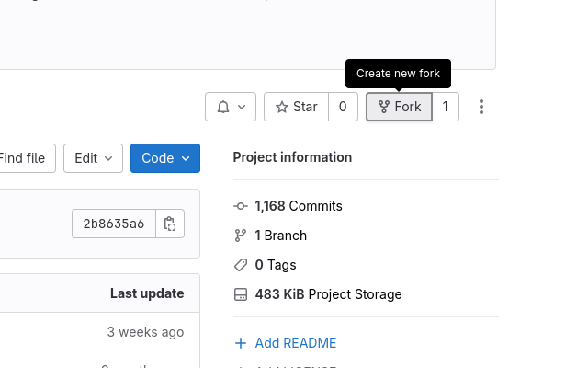
Task: Expand the Edit dropdown
Action: pyautogui.click(x=93, y=158)
